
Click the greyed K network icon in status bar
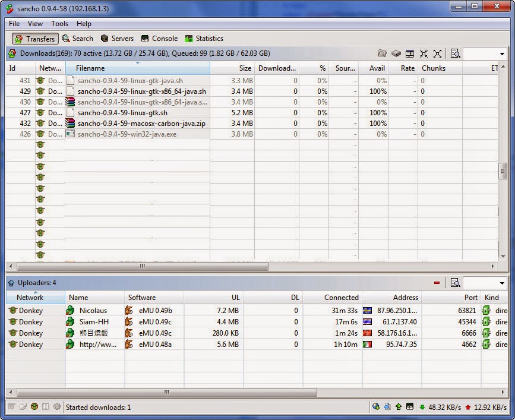point(46,406)
